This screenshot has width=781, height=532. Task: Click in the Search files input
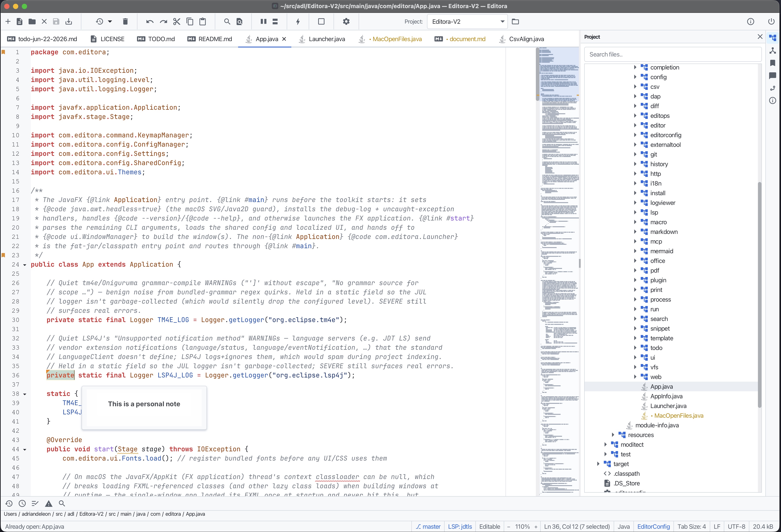click(673, 55)
